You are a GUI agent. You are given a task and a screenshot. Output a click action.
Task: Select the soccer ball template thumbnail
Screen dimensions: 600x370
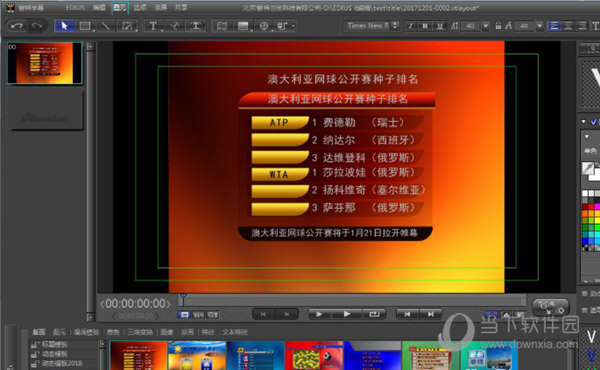pyautogui.click(x=314, y=355)
